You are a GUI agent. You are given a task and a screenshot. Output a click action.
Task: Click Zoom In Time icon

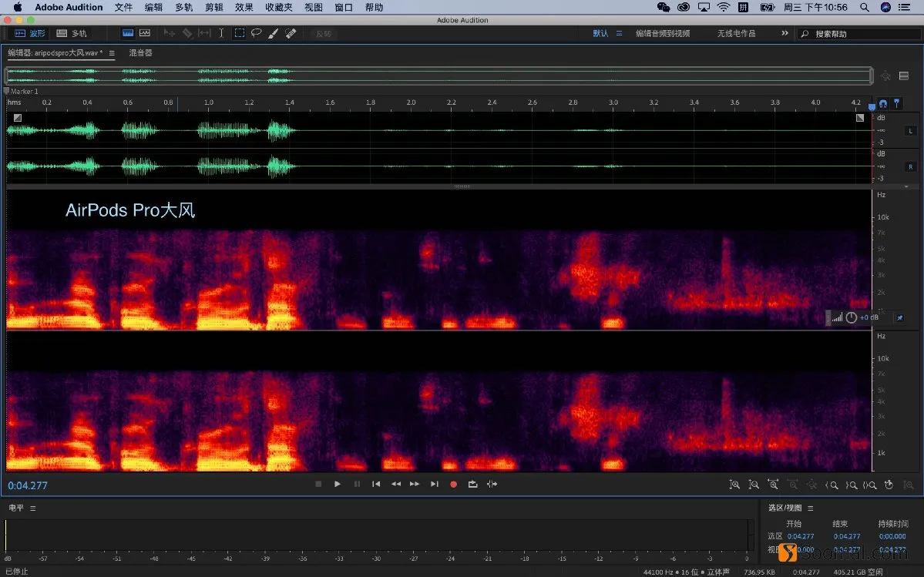click(773, 485)
